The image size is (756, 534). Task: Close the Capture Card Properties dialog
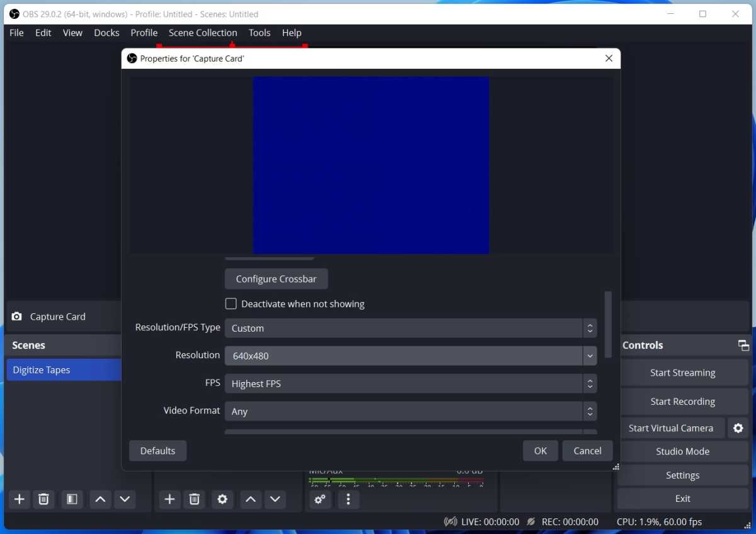pyautogui.click(x=609, y=58)
